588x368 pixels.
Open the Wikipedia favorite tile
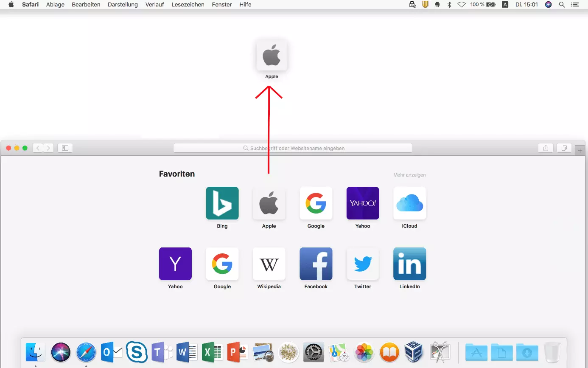[x=269, y=264]
